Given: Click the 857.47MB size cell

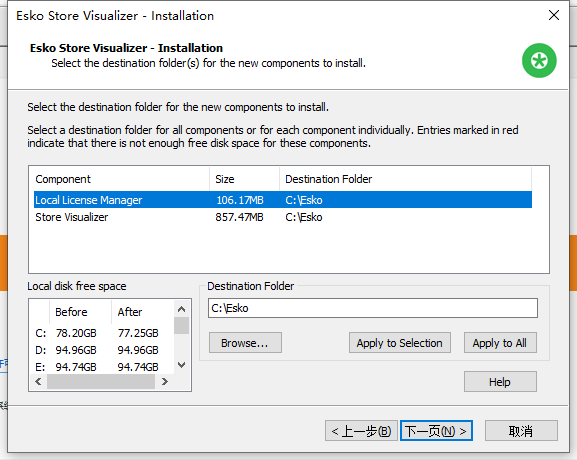Looking at the screenshot, I should 240,217.
